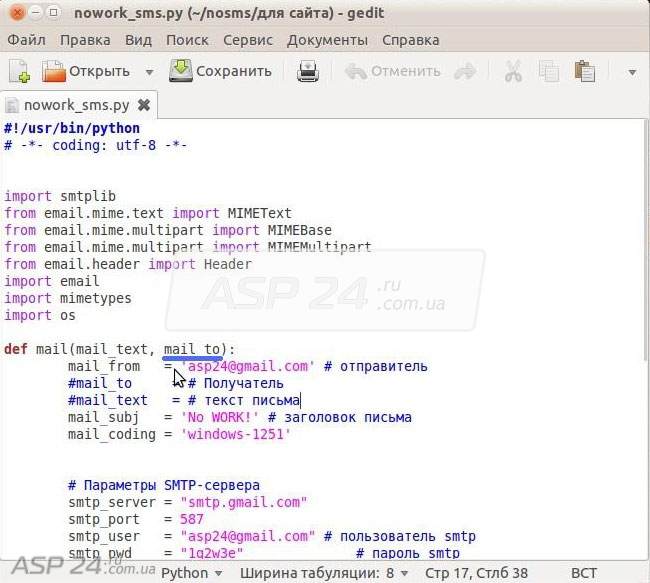This screenshot has width=650, height=583.
Task: Open the Файл menu
Action: click(27, 40)
